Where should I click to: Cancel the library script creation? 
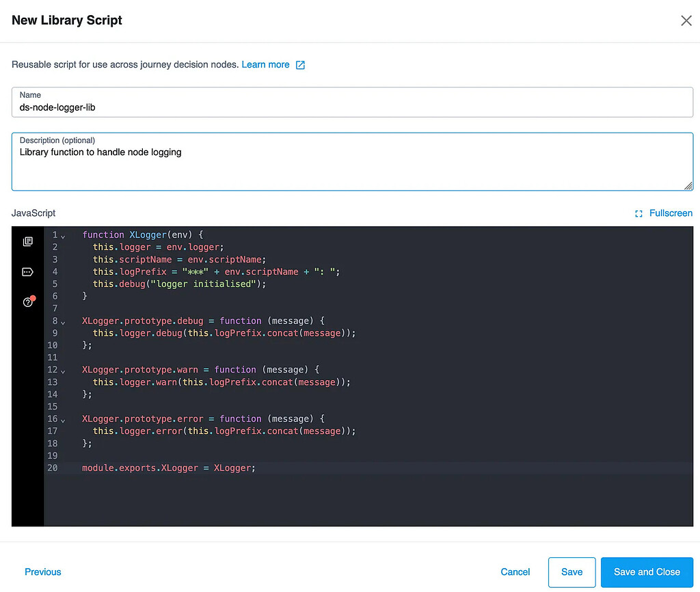pyautogui.click(x=515, y=572)
